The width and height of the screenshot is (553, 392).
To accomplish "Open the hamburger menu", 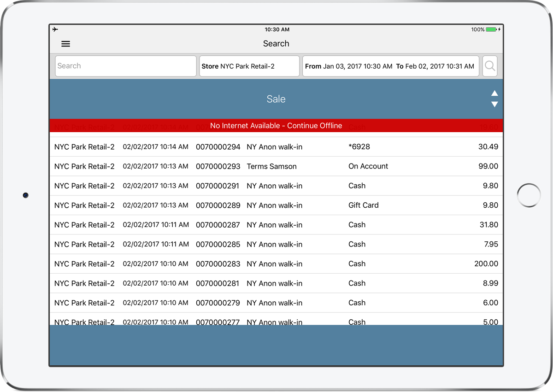I will click(x=65, y=44).
